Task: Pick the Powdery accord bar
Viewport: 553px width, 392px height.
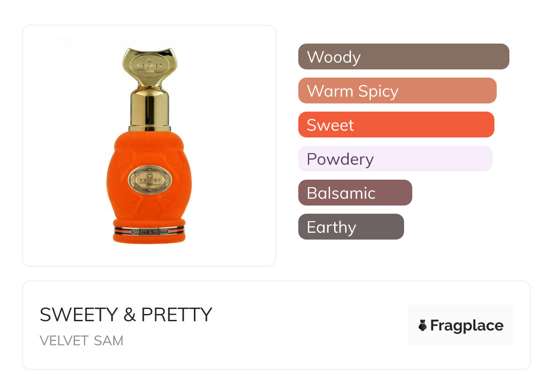Action: (x=395, y=159)
